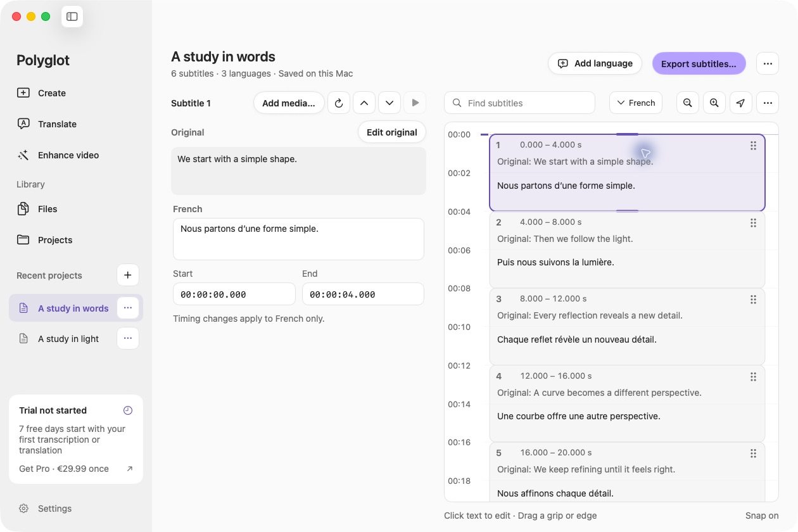Zoom in the timeline
The width and height of the screenshot is (798, 532).
point(714,103)
